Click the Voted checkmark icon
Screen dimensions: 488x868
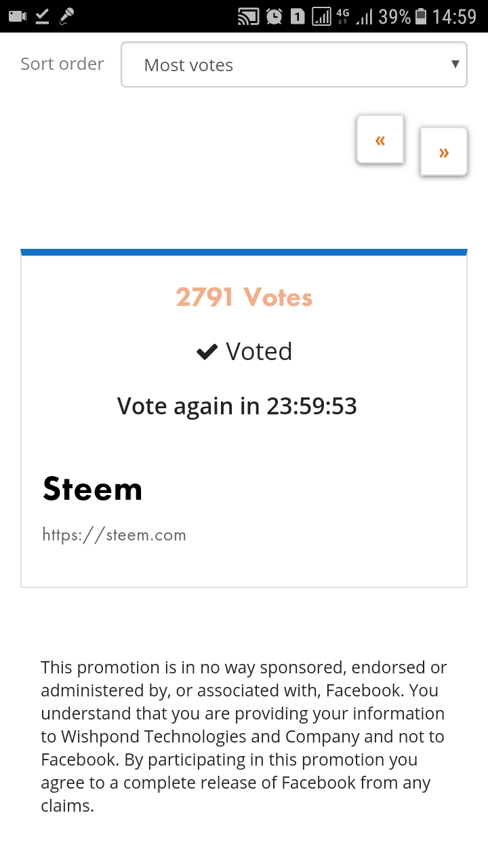(x=207, y=351)
